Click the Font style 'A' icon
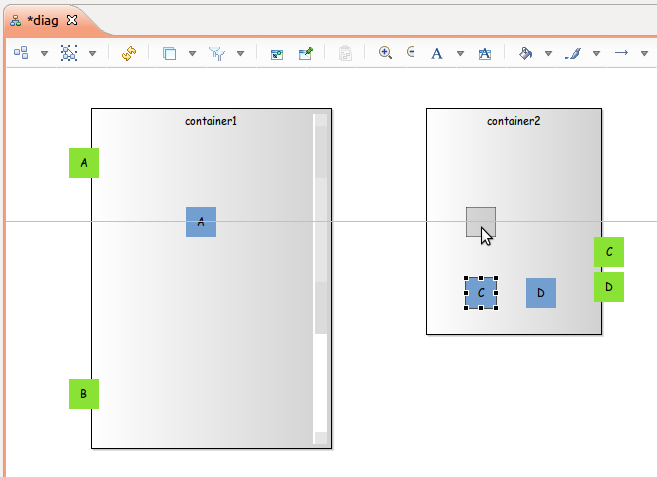 (436, 53)
